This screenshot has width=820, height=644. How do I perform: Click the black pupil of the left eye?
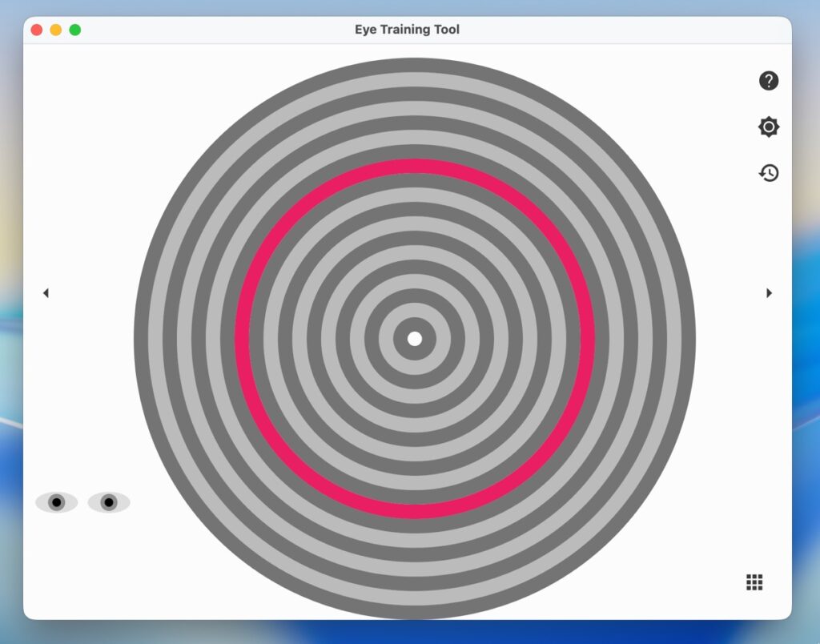pos(56,502)
